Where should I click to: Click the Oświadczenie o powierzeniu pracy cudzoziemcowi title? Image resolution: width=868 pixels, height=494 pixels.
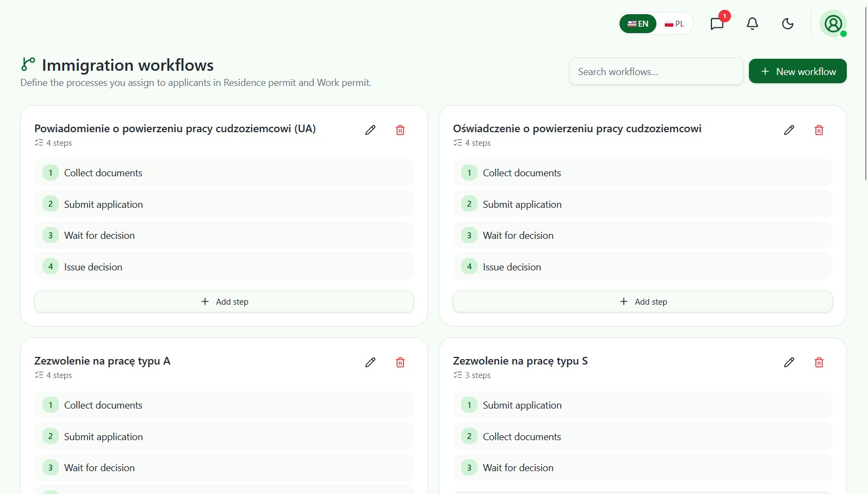(x=577, y=128)
